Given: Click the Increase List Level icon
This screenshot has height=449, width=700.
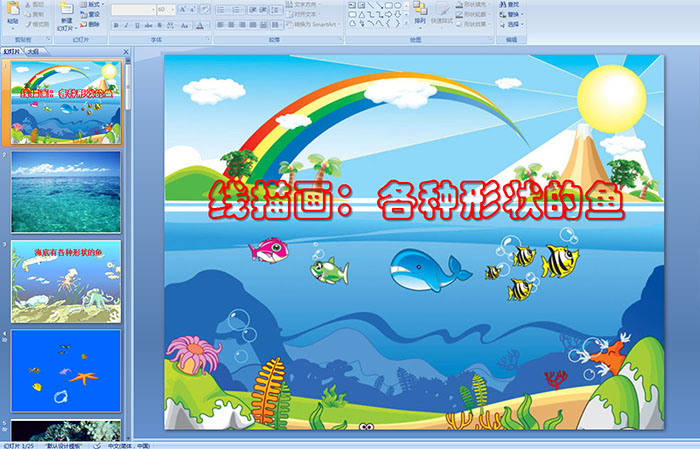Looking at the screenshot, I should 263,9.
